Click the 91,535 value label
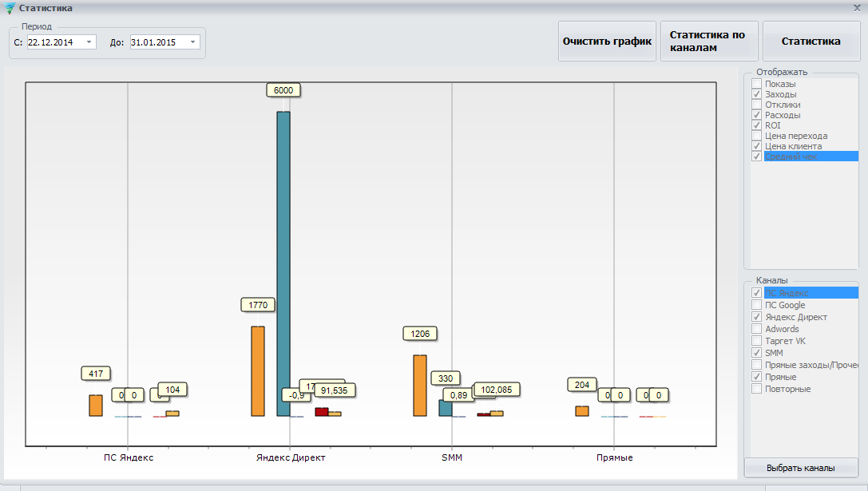This screenshot has width=868, height=491. [335, 390]
